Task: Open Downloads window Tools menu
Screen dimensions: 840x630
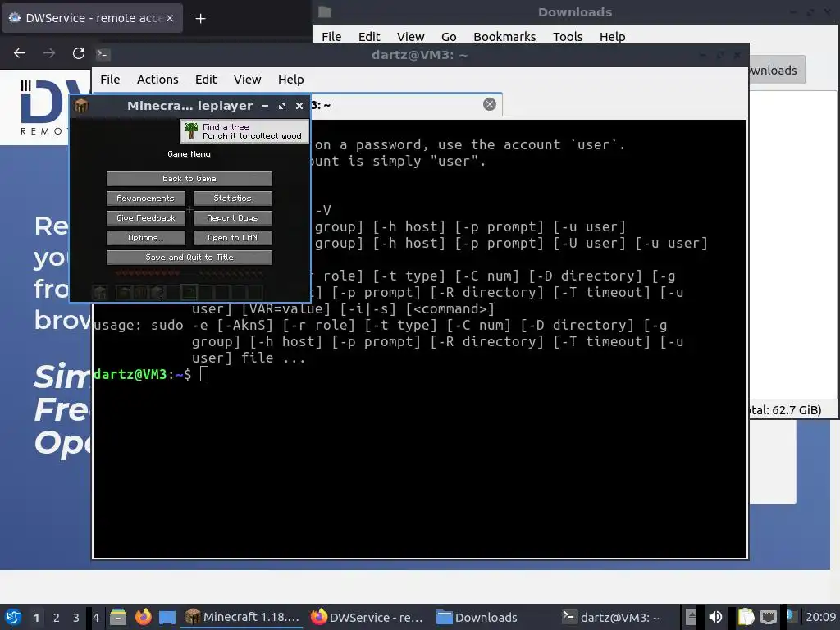Action: click(x=568, y=36)
